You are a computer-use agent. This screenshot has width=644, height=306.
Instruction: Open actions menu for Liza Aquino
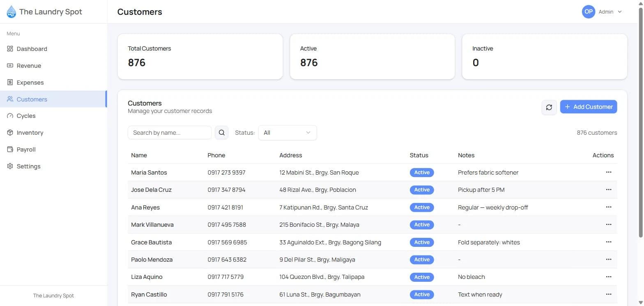pyautogui.click(x=609, y=277)
